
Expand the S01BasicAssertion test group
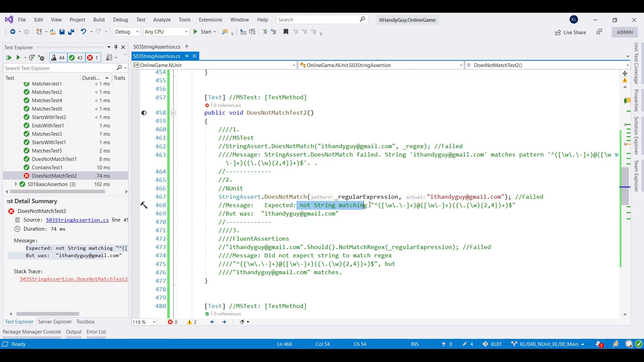[x=15, y=184]
